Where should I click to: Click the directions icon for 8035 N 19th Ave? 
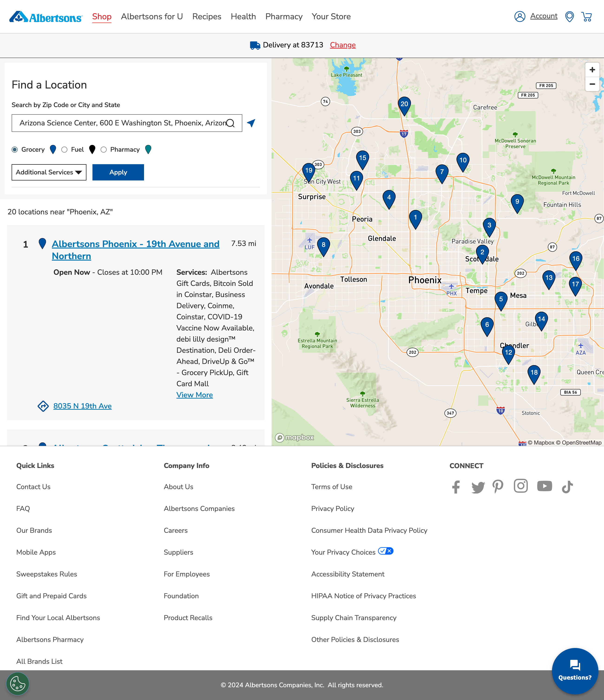point(43,406)
